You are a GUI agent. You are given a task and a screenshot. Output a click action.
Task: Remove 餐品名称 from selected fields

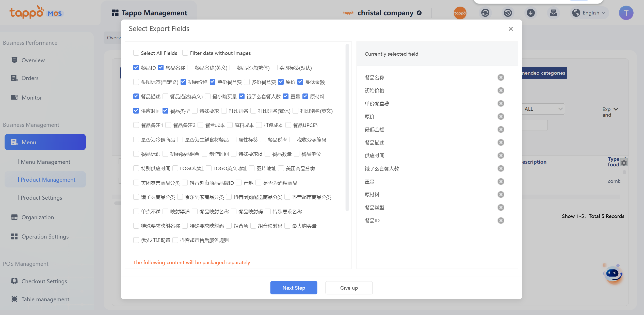(501, 77)
